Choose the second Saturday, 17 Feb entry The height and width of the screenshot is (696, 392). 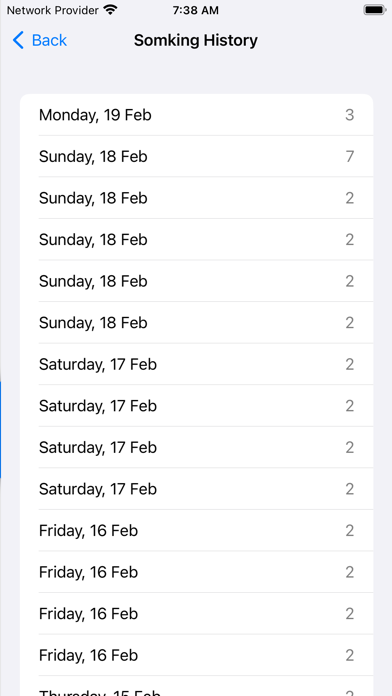(x=196, y=406)
